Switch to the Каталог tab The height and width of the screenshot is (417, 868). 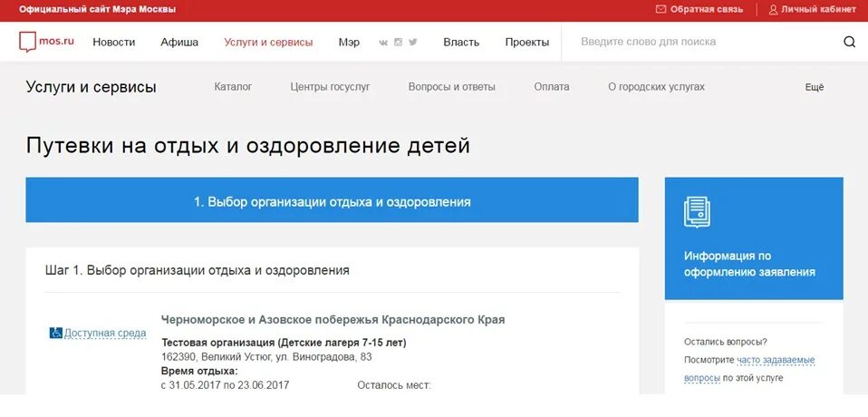point(233,87)
